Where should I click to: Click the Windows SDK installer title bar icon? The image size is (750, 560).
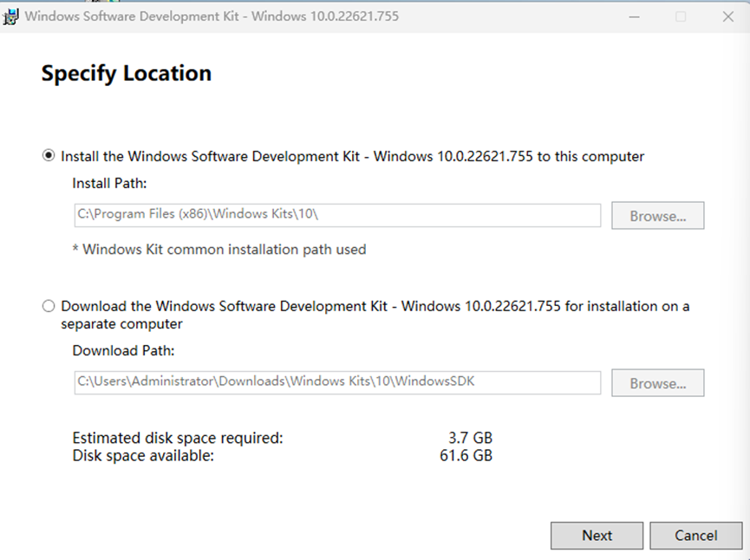[x=10, y=16]
